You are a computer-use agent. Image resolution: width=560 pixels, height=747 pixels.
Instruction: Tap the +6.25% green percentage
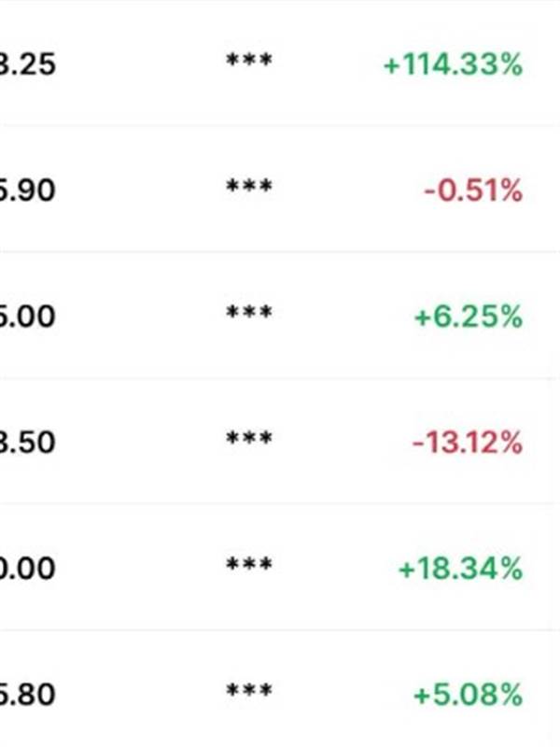[x=469, y=317]
